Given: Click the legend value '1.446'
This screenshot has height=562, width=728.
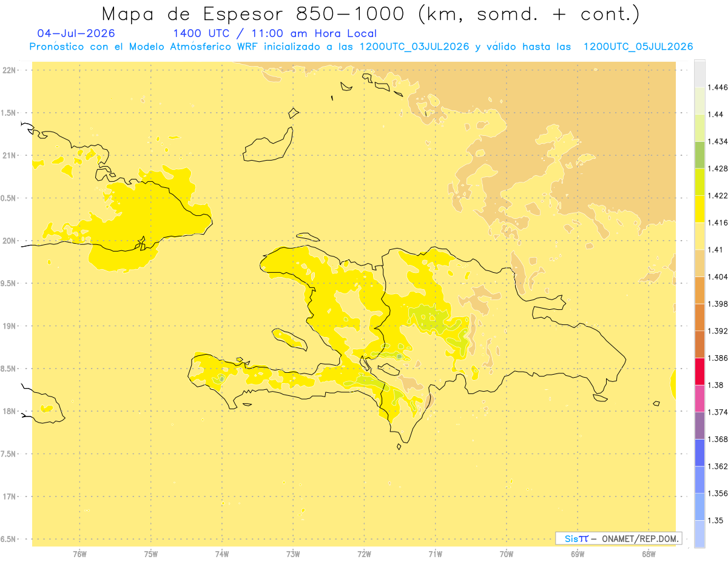Looking at the screenshot, I should click(718, 87).
